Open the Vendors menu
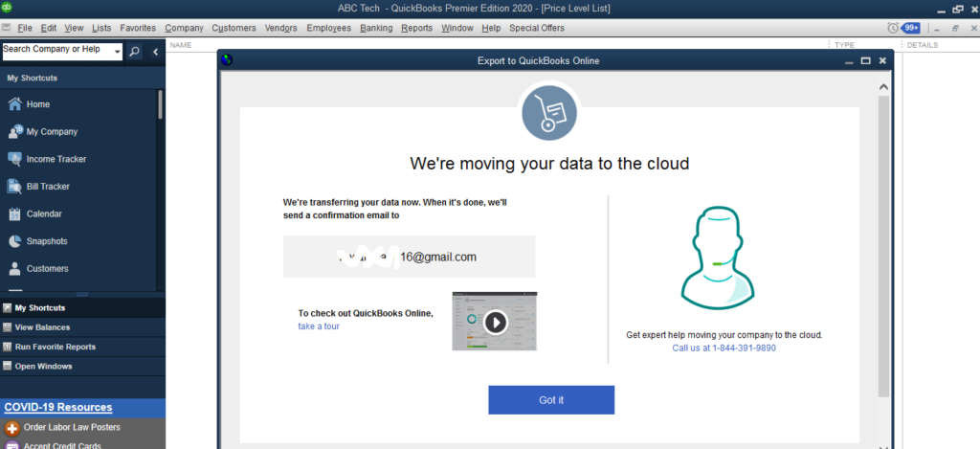Screen dimensions: 980x449 281,28
